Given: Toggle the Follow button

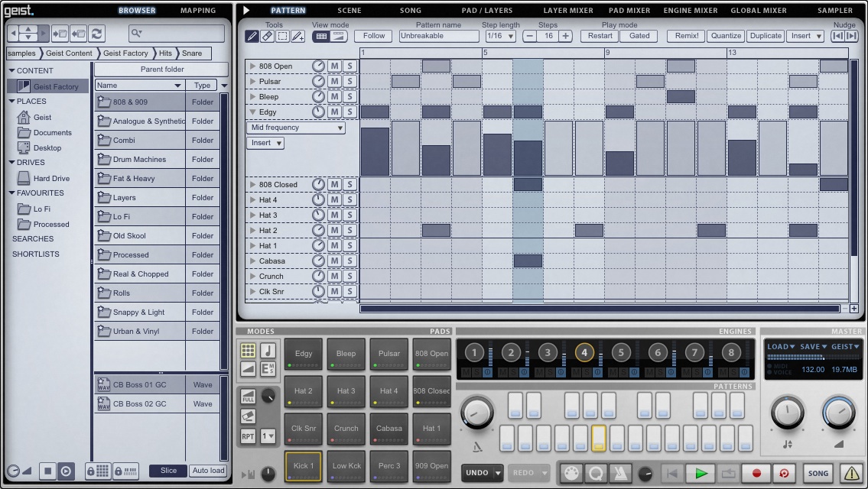Looking at the screenshot, I should (x=374, y=36).
